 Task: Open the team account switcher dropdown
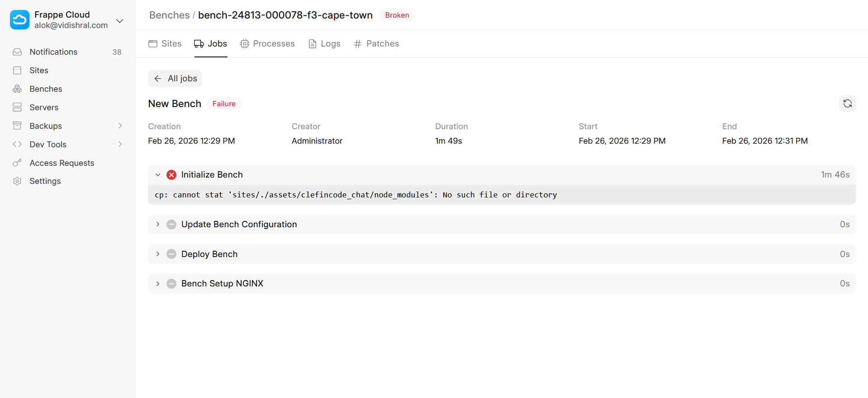(119, 21)
